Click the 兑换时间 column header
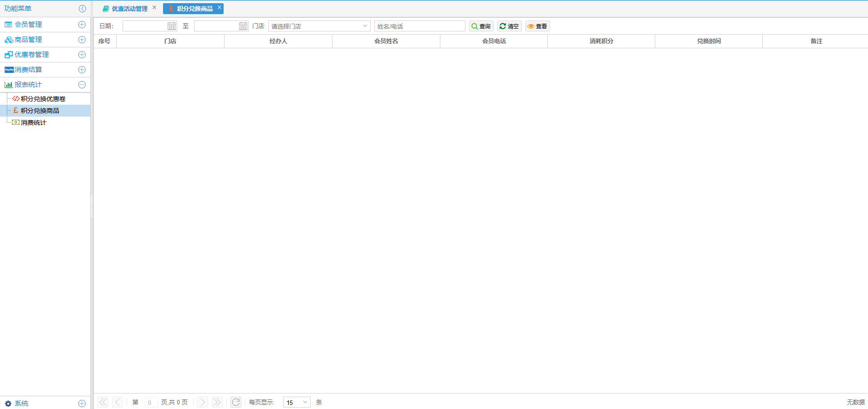 (709, 41)
